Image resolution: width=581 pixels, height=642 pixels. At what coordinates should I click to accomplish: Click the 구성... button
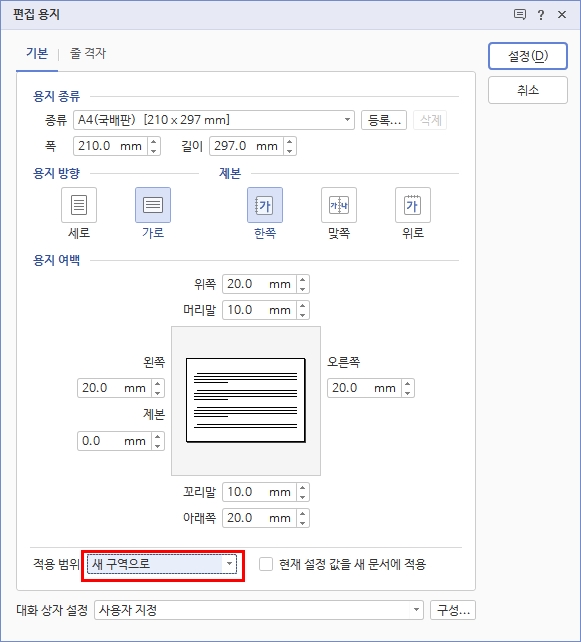point(453,610)
